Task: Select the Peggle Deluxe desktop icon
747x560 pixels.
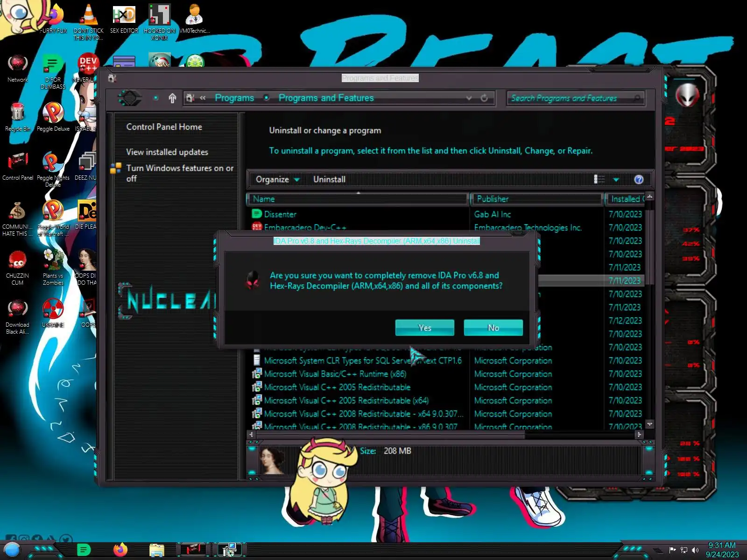Action: (53, 118)
